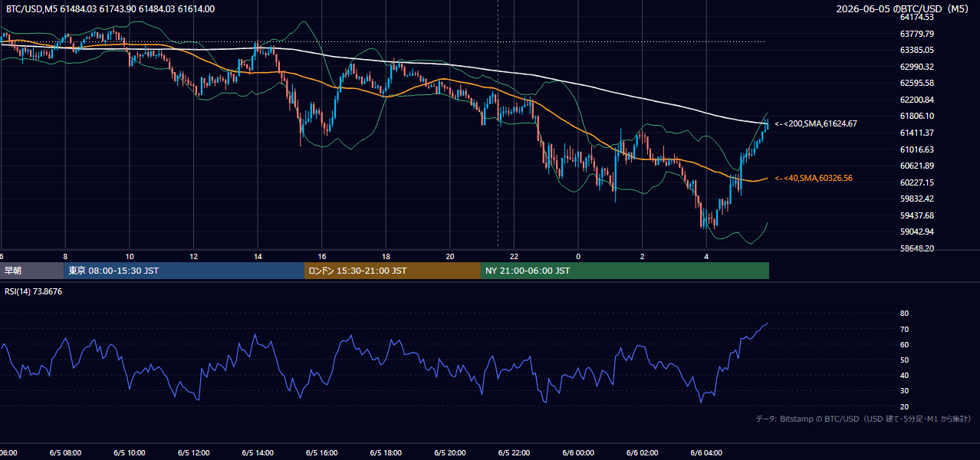The height and width of the screenshot is (460, 980).
Task: Click the RSI(14) 73.8676 indicator label
Action: point(34,291)
